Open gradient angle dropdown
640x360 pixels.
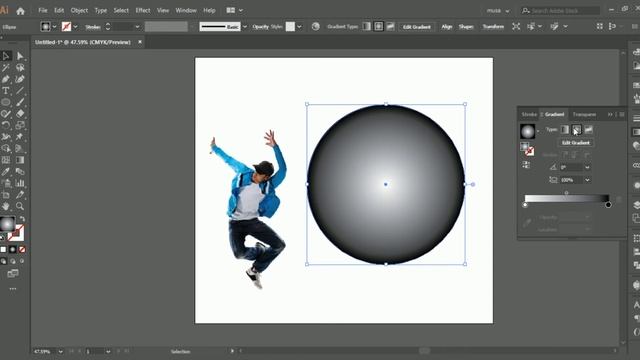click(x=587, y=167)
